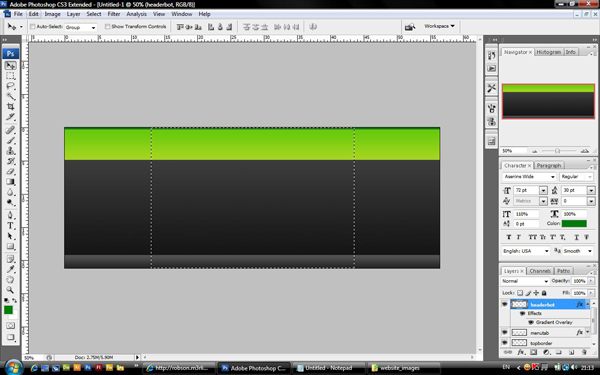Select the History Brush tool
The height and width of the screenshot is (375, 600).
pos(11,161)
